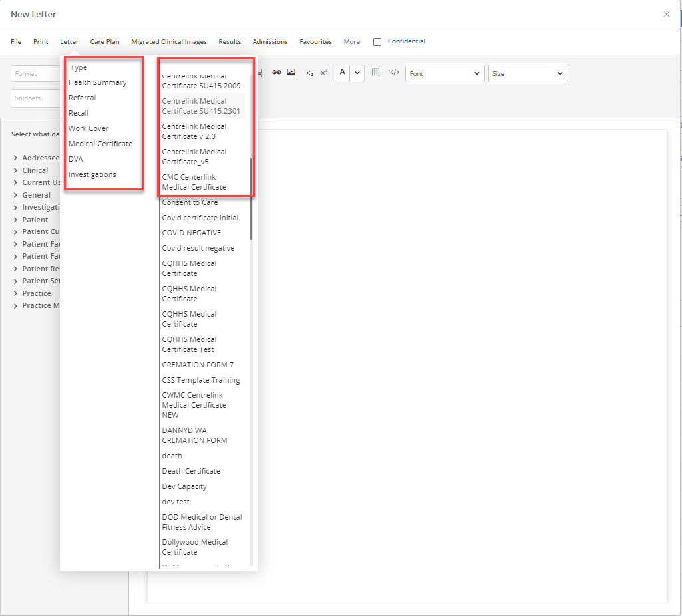
Task: Insert a hyperlink with the link icon
Action: click(x=277, y=72)
